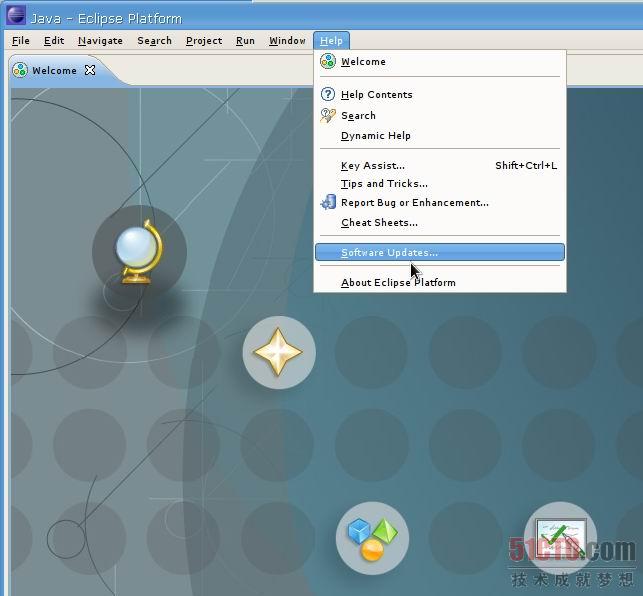Choose Dynamic Help
The width and height of the screenshot is (643, 596).
[x=440, y=135]
